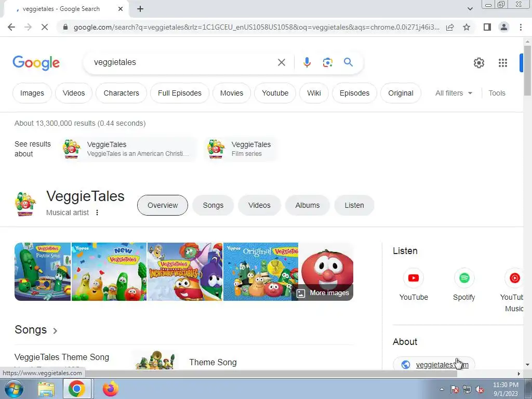Open VeggieTales Film series card
Screen dimensions: 532x399
coord(241,149)
